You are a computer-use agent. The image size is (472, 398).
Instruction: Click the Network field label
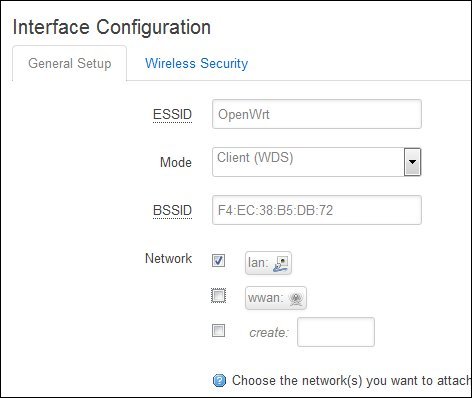click(x=169, y=258)
